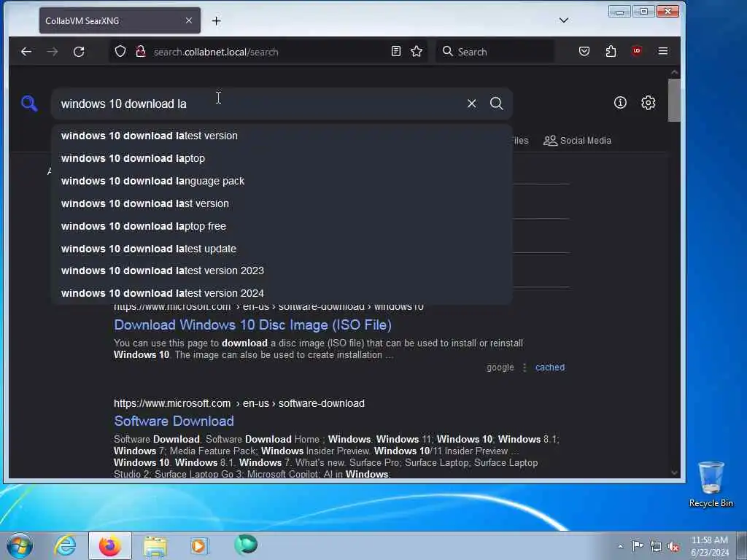Open the Pocket save icon
The height and width of the screenshot is (560, 747).
pyautogui.click(x=584, y=52)
